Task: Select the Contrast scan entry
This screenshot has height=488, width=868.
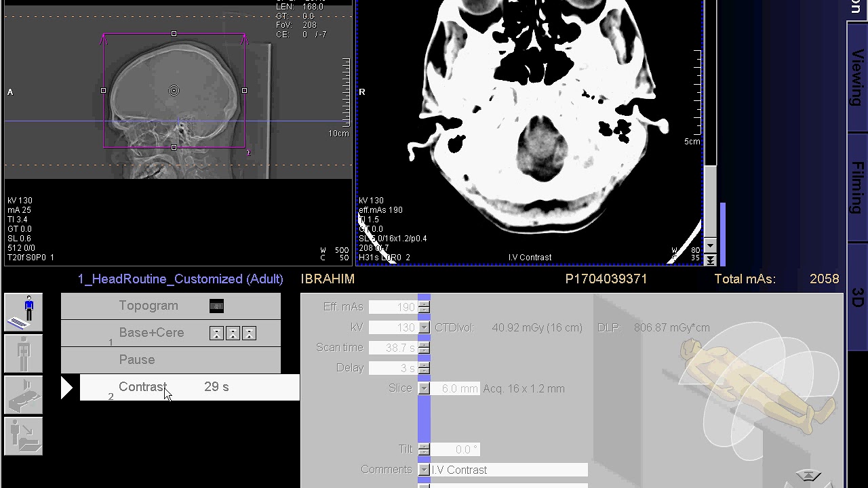Action: pos(190,387)
